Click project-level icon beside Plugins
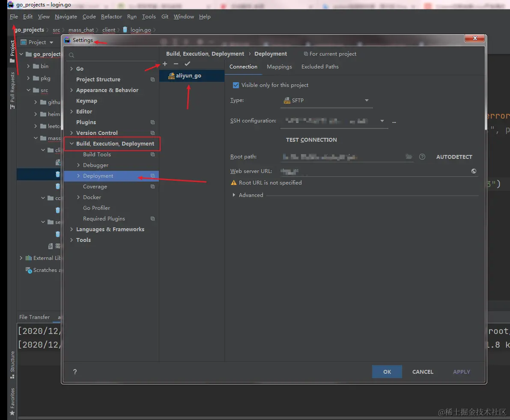The image size is (510, 420). point(152,122)
